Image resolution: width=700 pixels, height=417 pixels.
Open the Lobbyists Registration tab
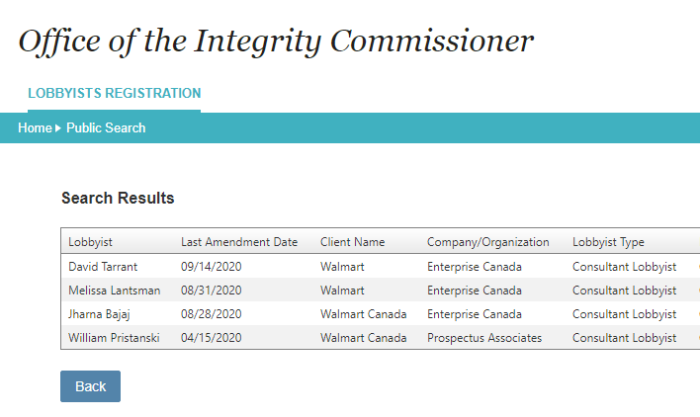pos(114,93)
